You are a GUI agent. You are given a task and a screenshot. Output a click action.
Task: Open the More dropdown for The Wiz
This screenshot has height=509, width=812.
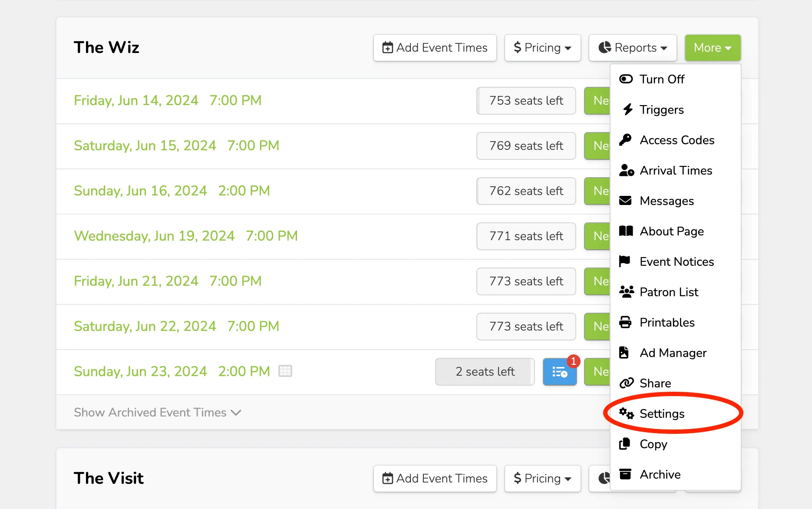coord(713,48)
